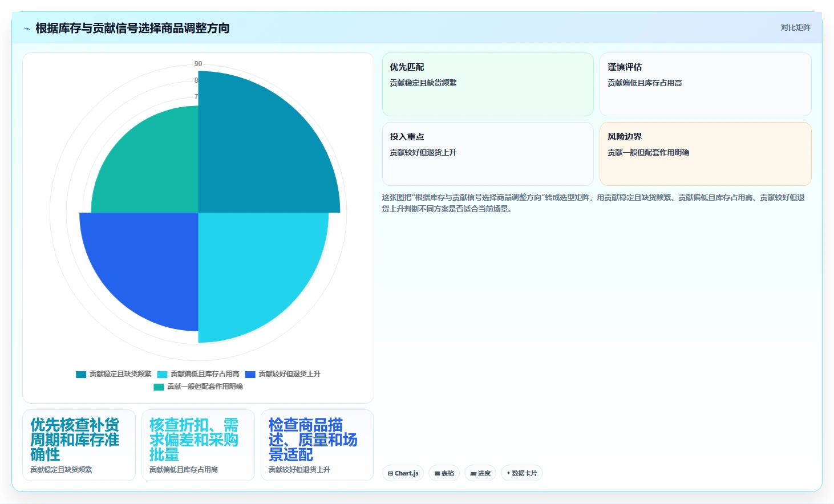This screenshot has width=834, height=504.
Task: Click 贡献较好但退货上升 text in 投入重点 card
Action: tap(423, 152)
